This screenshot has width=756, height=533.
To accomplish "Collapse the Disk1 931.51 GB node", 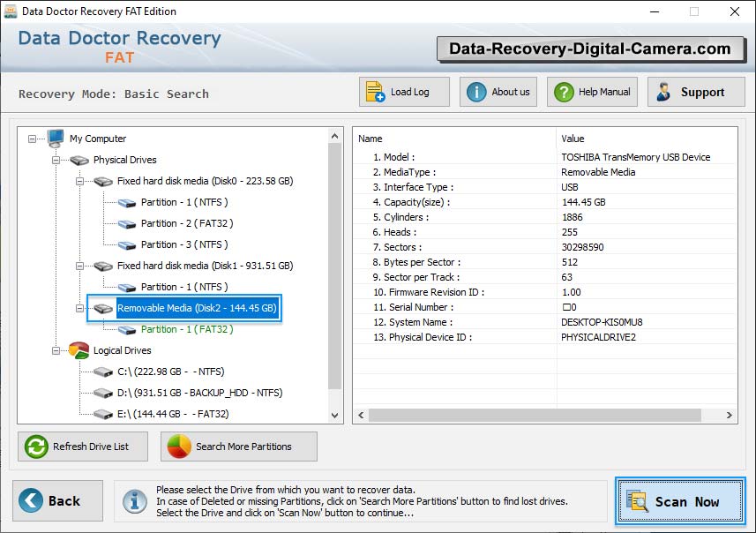I will click(x=80, y=266).
